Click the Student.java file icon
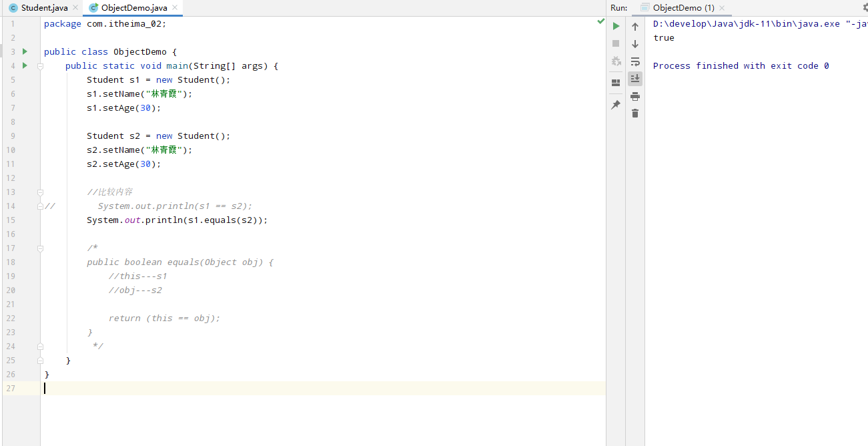The image size is (868, 446). 13,8
